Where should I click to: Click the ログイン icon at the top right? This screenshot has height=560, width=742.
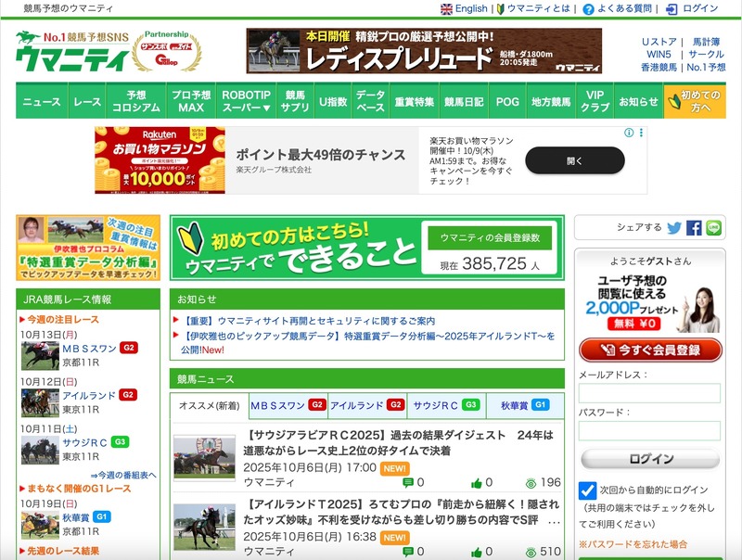point(670,8)
